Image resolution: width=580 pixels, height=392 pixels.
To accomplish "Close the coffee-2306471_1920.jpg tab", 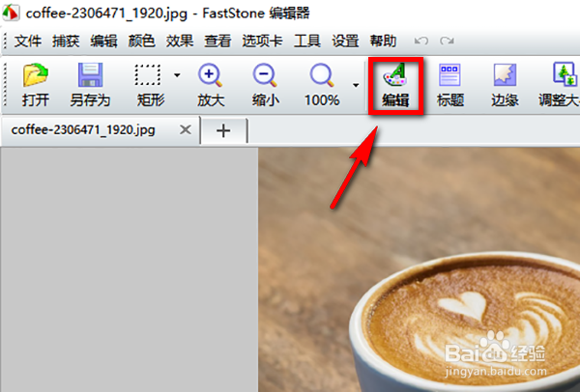I will (186, 129).
